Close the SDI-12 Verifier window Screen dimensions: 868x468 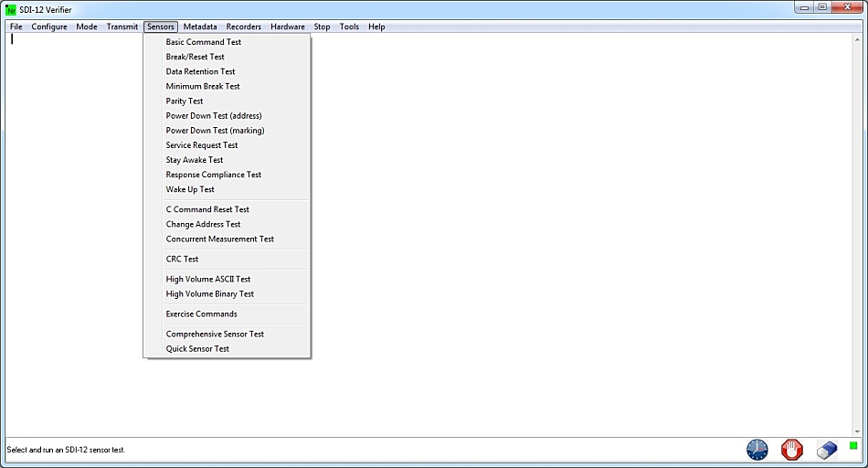coord(848,7)
